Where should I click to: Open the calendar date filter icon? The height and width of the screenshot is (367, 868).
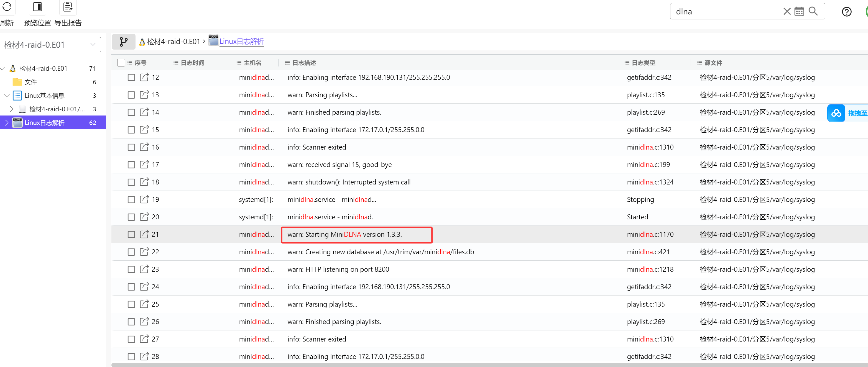(799, 11)
